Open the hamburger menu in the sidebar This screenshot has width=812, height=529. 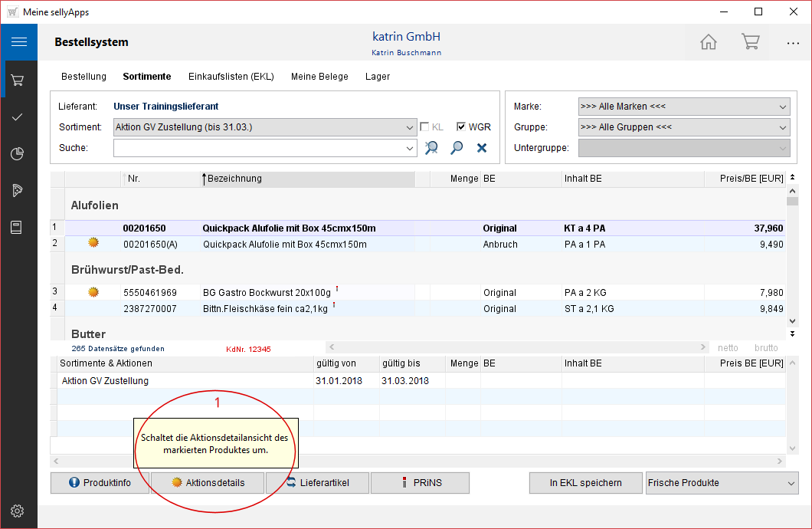(x=18, y=42)
